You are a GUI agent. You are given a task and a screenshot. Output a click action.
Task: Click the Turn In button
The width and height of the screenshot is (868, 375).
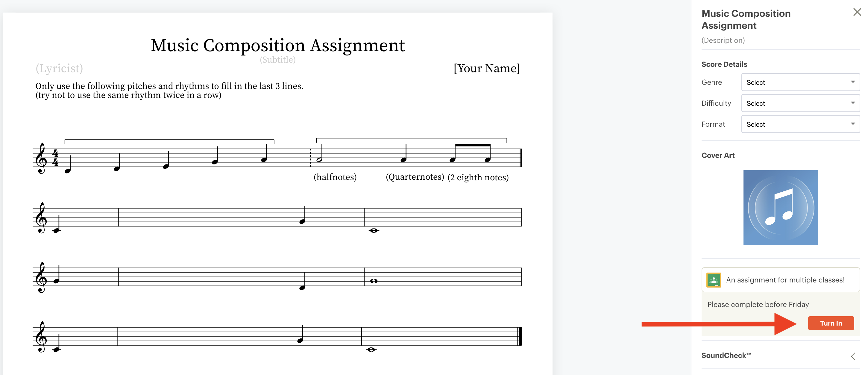pyautogui.click(x=830, y=323)
